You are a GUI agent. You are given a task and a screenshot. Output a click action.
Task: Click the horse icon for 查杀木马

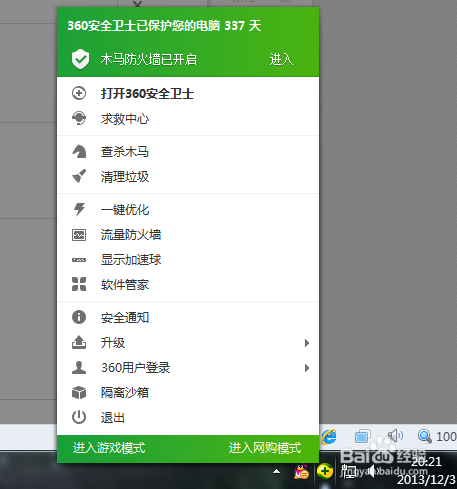[79, 151]
